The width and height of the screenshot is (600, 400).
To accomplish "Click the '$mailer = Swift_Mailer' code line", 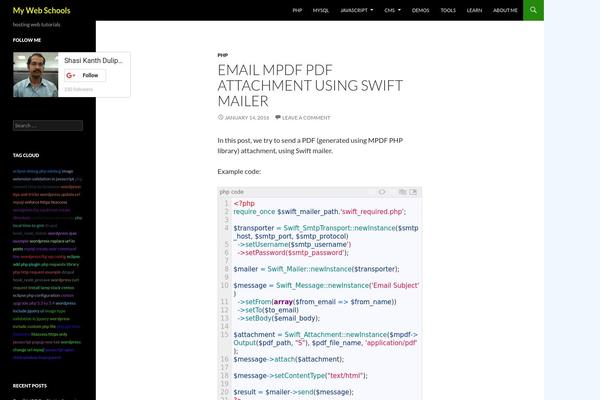I will pyautogui.click(x=316, y=269).
